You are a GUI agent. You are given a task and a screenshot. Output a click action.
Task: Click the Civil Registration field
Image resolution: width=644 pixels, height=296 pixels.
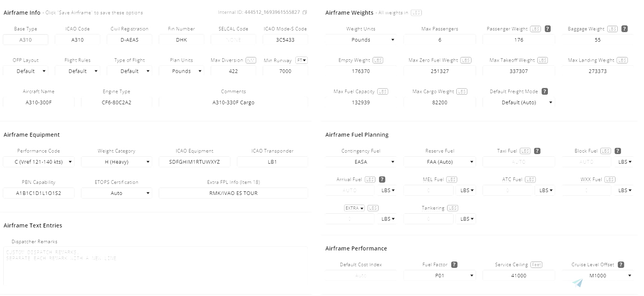point(129,40)
